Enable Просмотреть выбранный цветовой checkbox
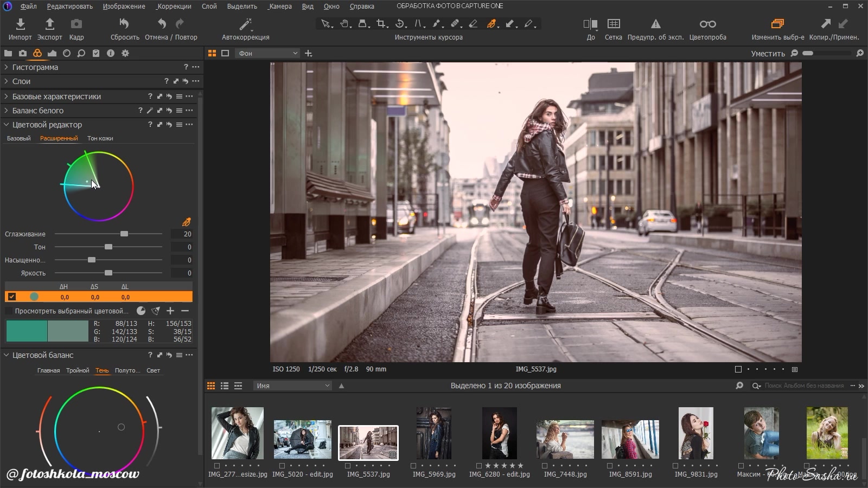The width and height of the screenshot is (868, 488). pyautogui.click(x=9, y=311)
